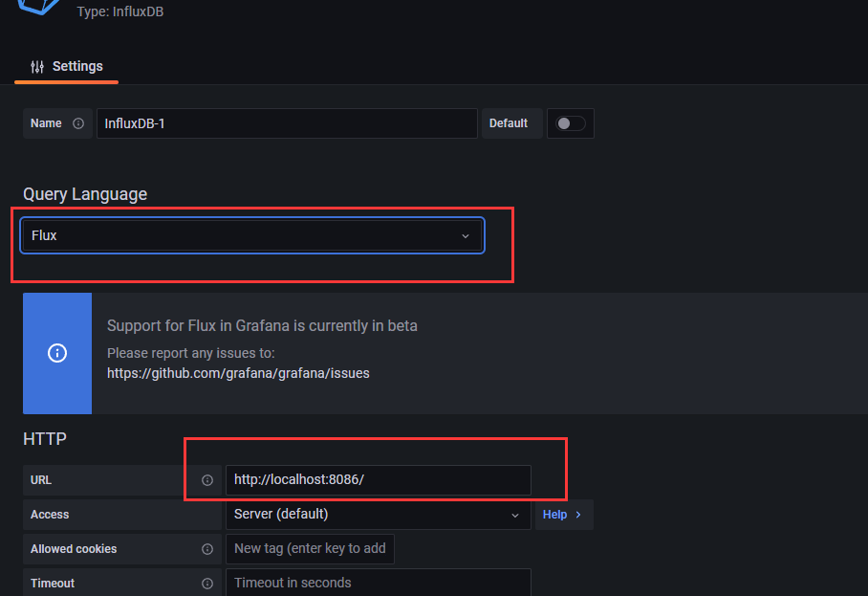Click the info icon beside the URL label

pos(207,480)
